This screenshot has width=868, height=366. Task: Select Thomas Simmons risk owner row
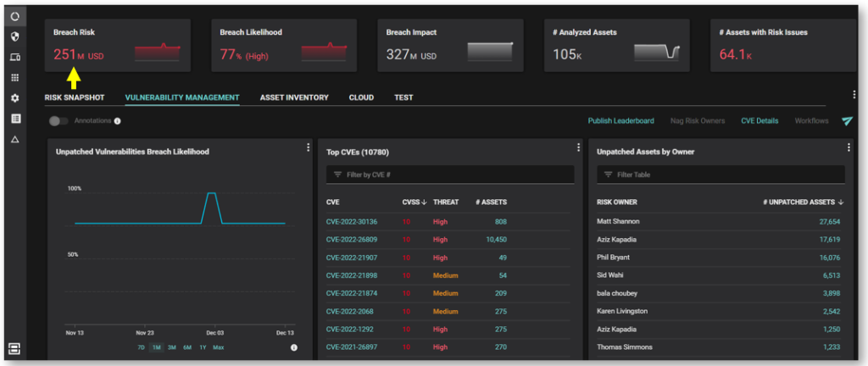point(721,347)
